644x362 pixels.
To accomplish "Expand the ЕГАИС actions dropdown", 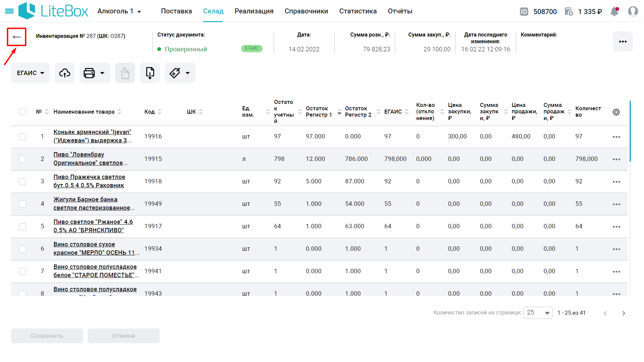I will tap(31, 73).
